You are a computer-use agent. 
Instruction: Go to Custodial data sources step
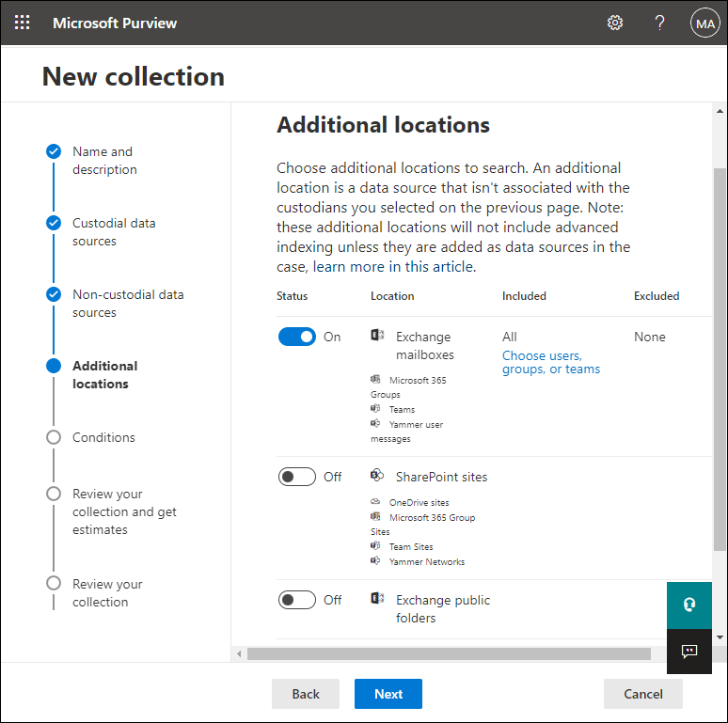coord(114,232)
